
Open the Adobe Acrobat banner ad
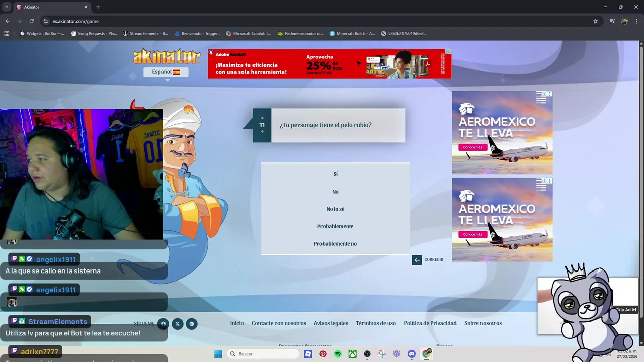point(330,64)
